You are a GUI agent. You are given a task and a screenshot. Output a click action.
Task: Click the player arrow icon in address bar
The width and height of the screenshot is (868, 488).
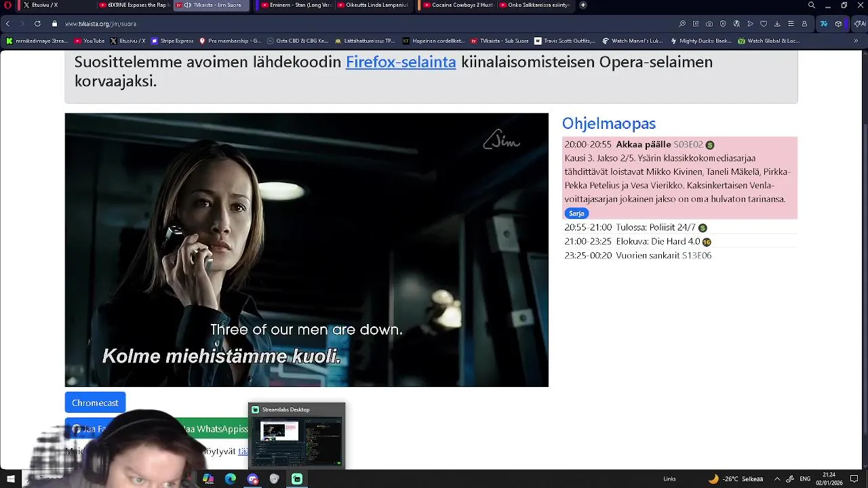(x=750, y=24)
